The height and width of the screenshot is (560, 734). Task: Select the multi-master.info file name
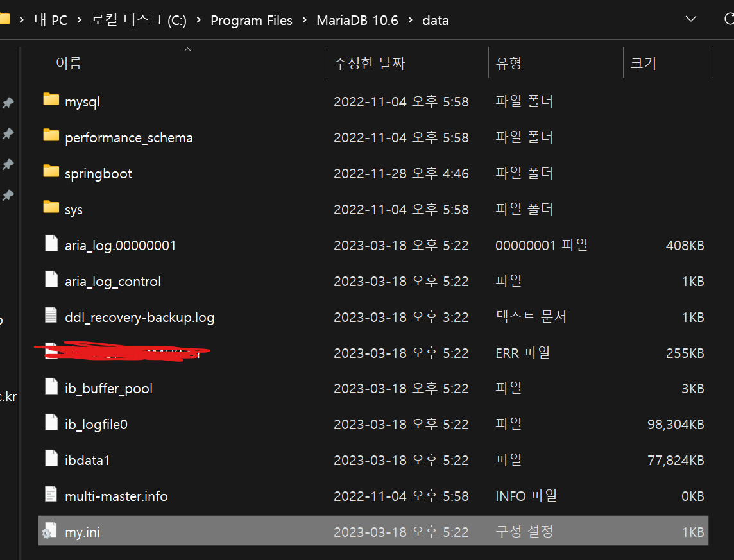[116, 496]
